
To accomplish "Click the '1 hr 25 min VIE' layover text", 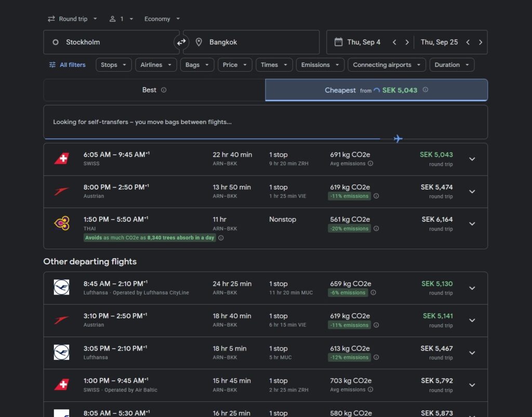I will (x=288, y=196).
